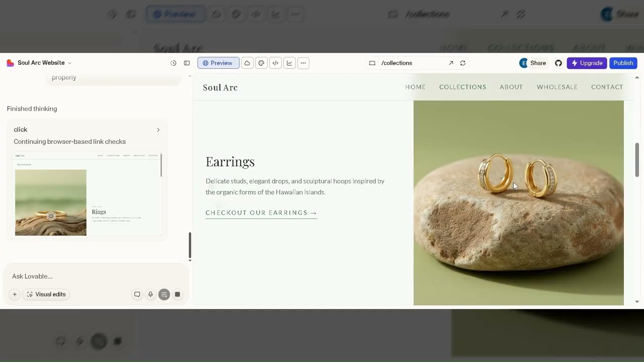
Task: Go to HOME in site navigation
Action: click(416, 87)
